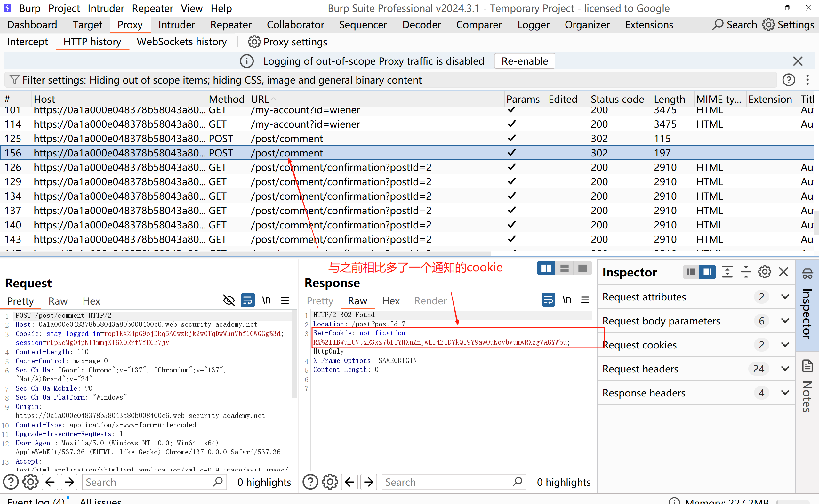Viewport: 819px width, 504px height.
Task: Open the Notes side panel icon
Action: pos(807,366)
